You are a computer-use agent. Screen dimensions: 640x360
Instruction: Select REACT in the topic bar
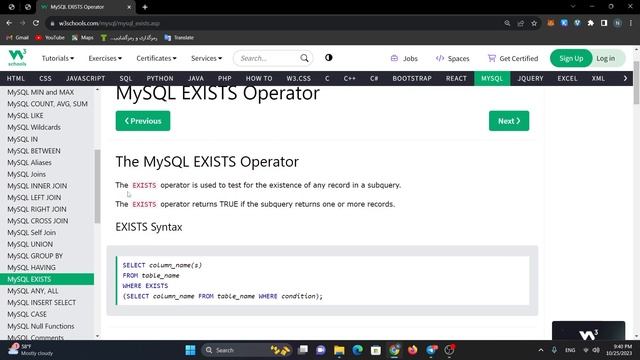(456, 78)
